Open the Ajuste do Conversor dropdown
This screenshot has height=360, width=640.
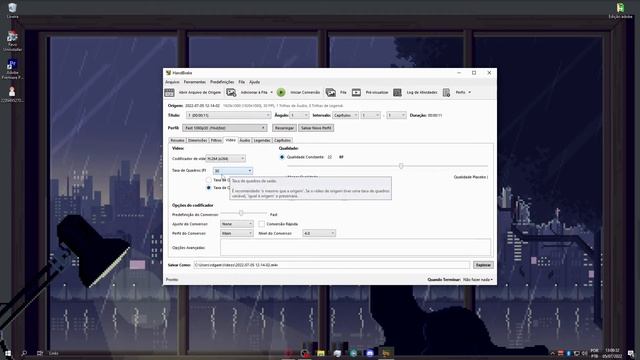pyautogui.click(x=237, y=224)
